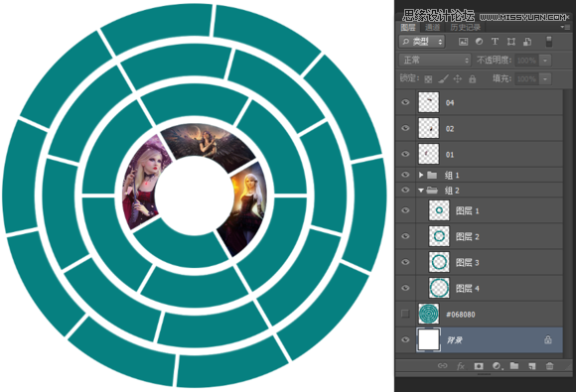Create a new layer

pos(532,365)
